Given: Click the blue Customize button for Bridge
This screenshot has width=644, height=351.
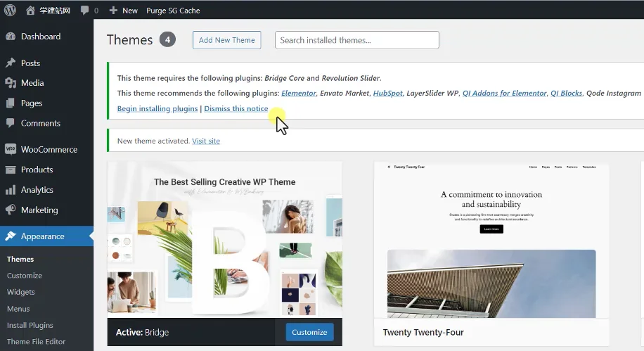Looking at the screenshot, I should tap(309, 332).
